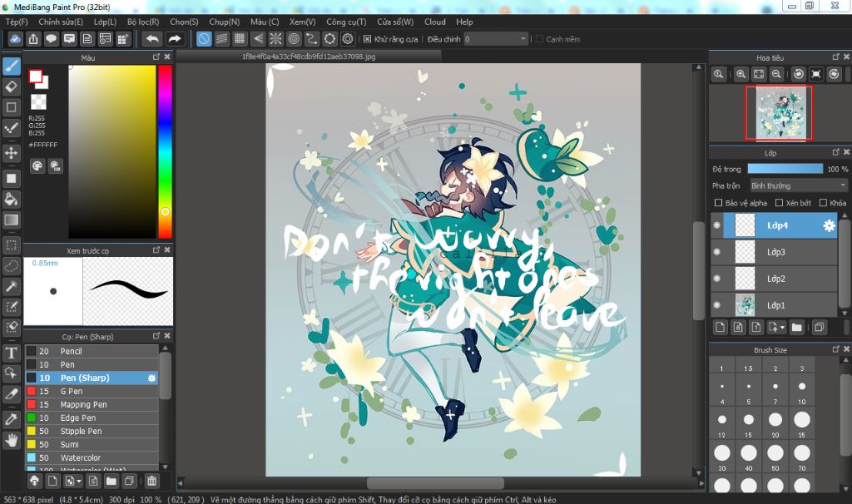Toggle visibility of layer Lớp2

tap(716, 279)
